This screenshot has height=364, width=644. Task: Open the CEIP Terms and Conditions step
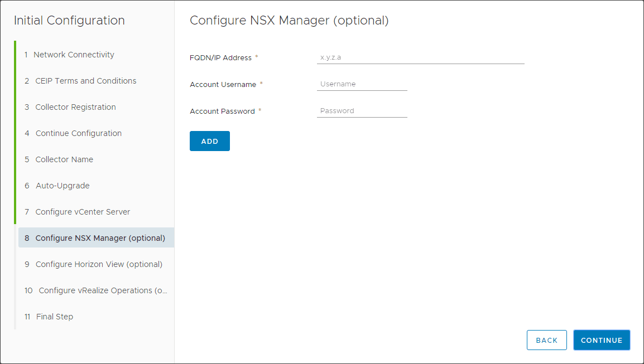point(85,81)
